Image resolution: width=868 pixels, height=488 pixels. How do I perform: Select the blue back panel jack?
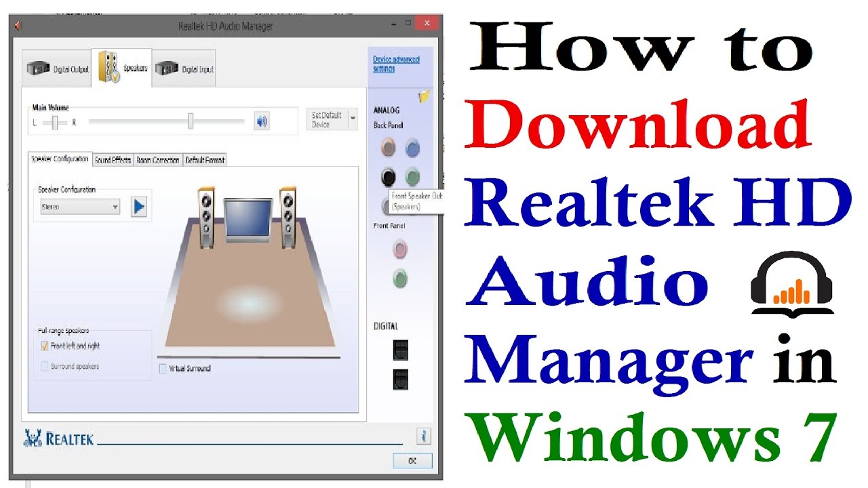412,147
